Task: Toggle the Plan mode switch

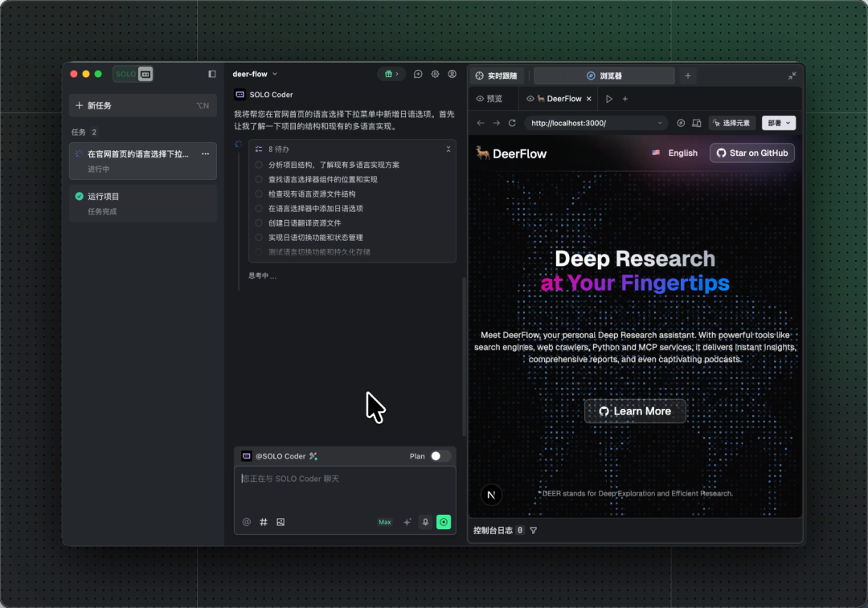Action: 440,456
